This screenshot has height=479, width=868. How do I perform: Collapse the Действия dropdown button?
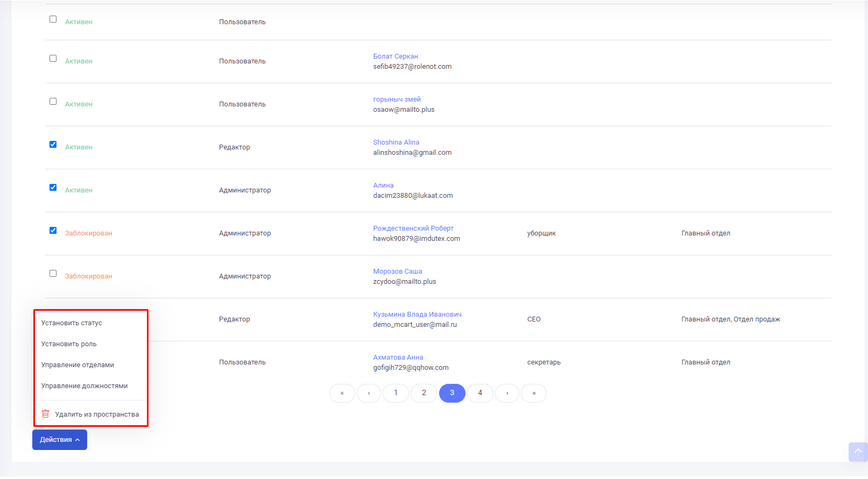coord(60,440)
